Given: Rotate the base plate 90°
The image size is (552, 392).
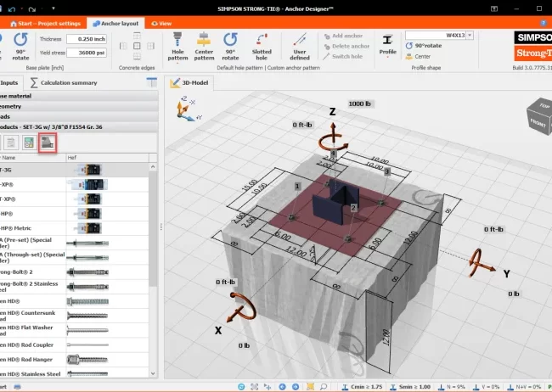Looking at the screenshot, I should pyautogui.click(x=20, y=47).
